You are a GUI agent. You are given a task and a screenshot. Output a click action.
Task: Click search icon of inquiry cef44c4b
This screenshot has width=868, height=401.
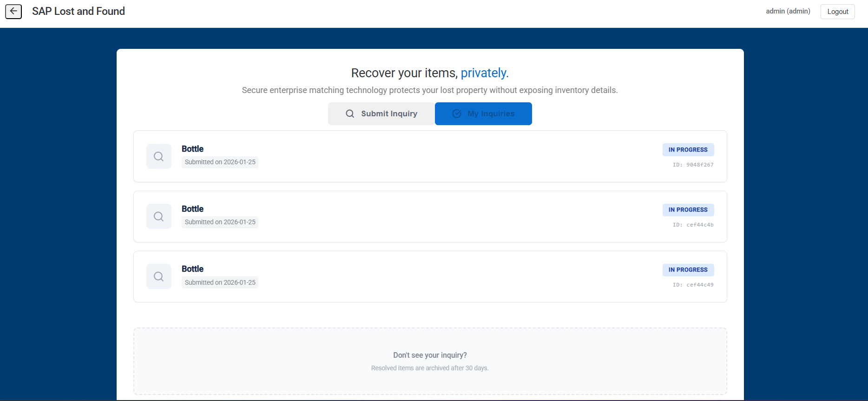tap(159, 216)
